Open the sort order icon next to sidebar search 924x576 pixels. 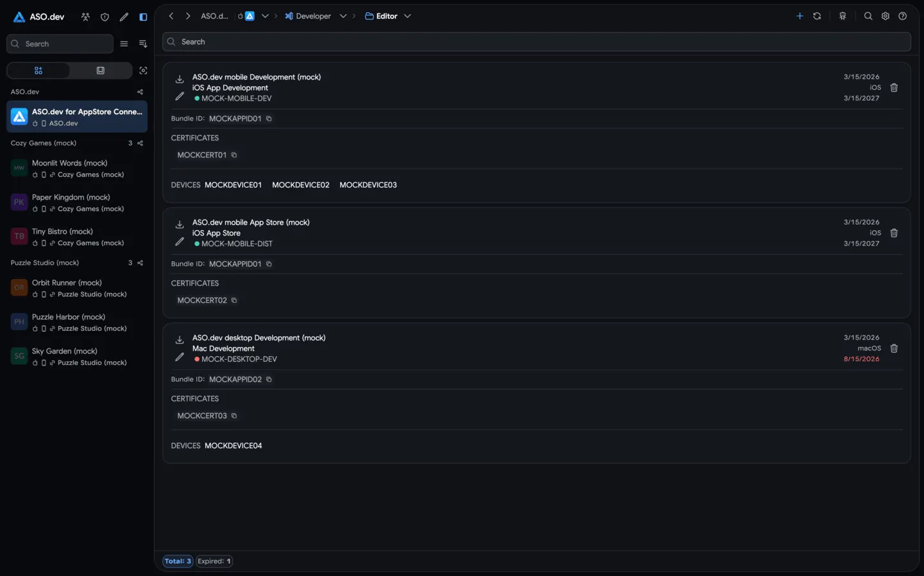click(x=143, y=44)
